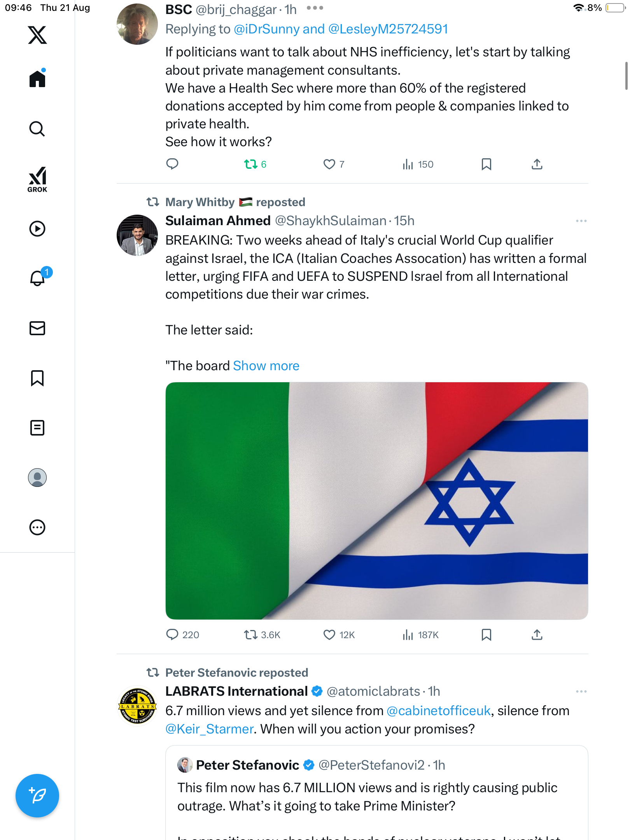The width and height of the screenshot is (630, 840).
Task: Reply to the Sulaiman Ahmed post
Action: pos(172,635)
